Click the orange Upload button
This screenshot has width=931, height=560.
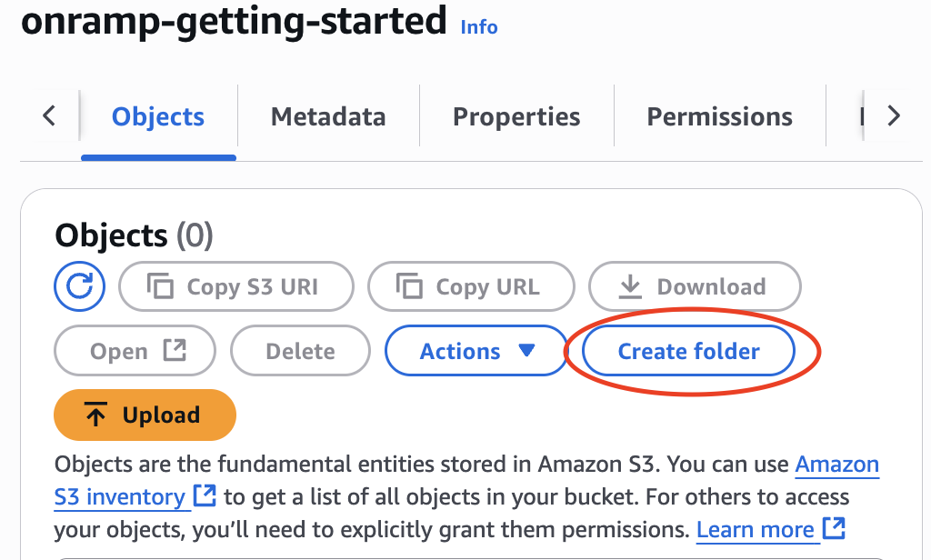pos(145,415)
